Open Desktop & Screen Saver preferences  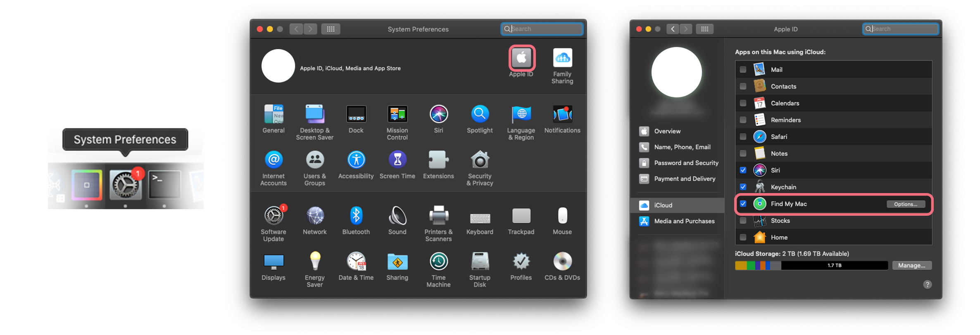click(315, 114)
